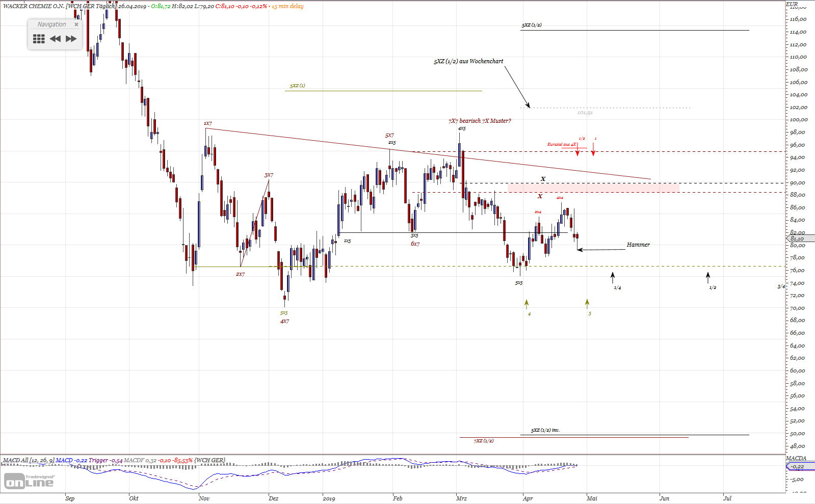Click the Navigation panel title

(x=51, y=24)
